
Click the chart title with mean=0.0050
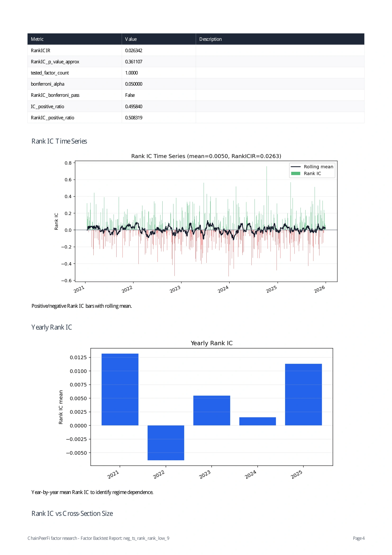tap(206, 156)
